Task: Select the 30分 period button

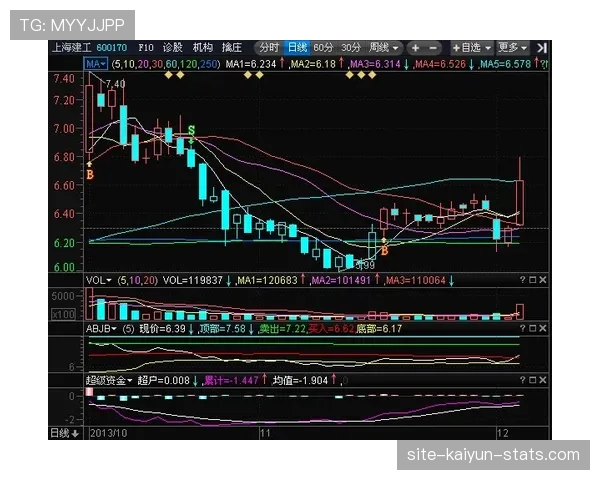Action: click(x=350, y=47)
